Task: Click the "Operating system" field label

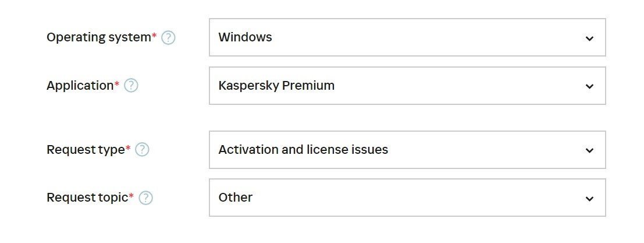Action: [x=98, y=37]
